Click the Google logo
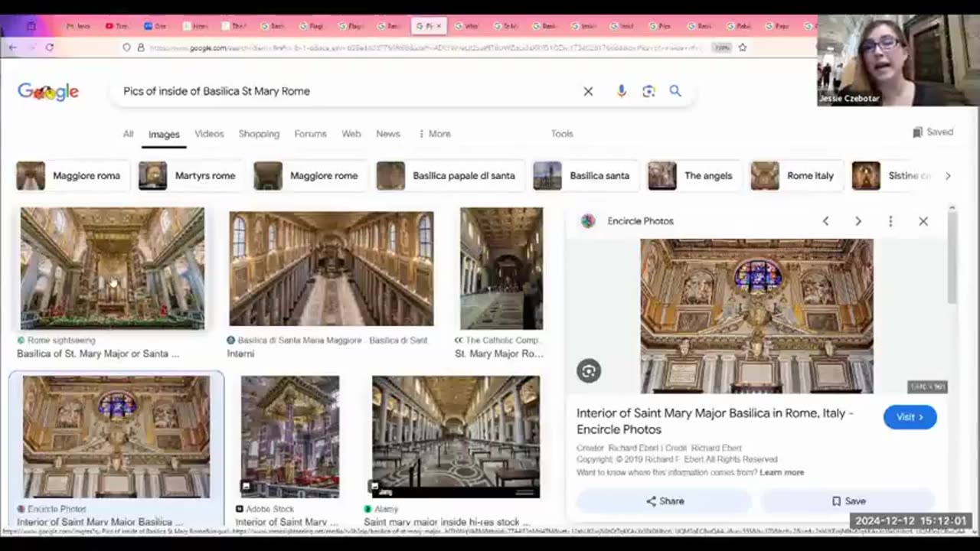This screenshot has width=980, height=551. pyautogui.click(x=48, y=91)
